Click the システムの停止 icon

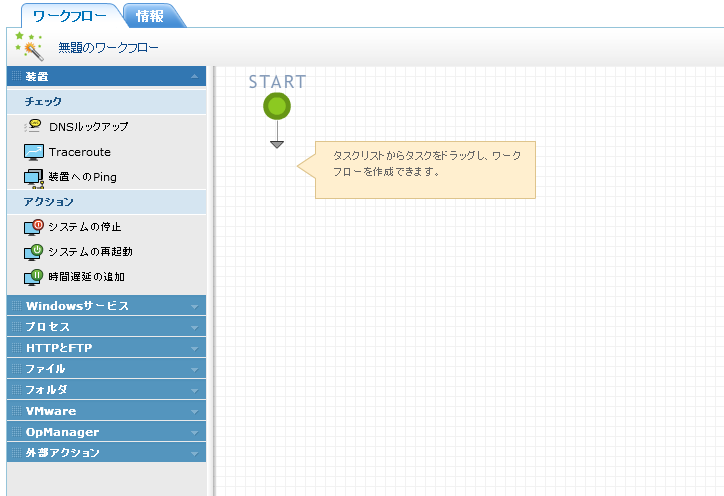[x=33, y=227]
